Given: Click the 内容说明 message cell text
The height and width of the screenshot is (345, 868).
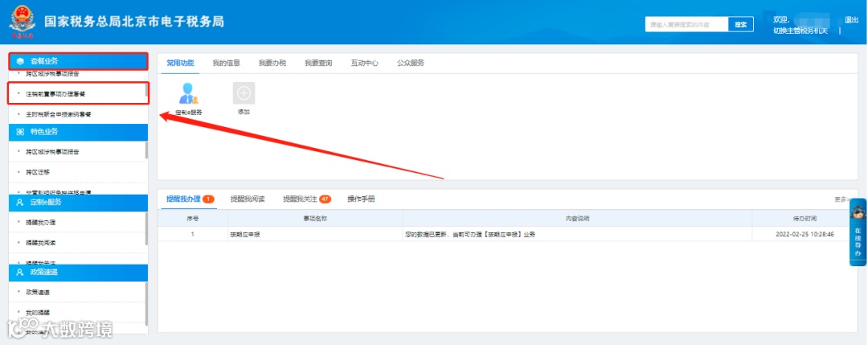Looking at the screenshot, I should coord(470,234).
